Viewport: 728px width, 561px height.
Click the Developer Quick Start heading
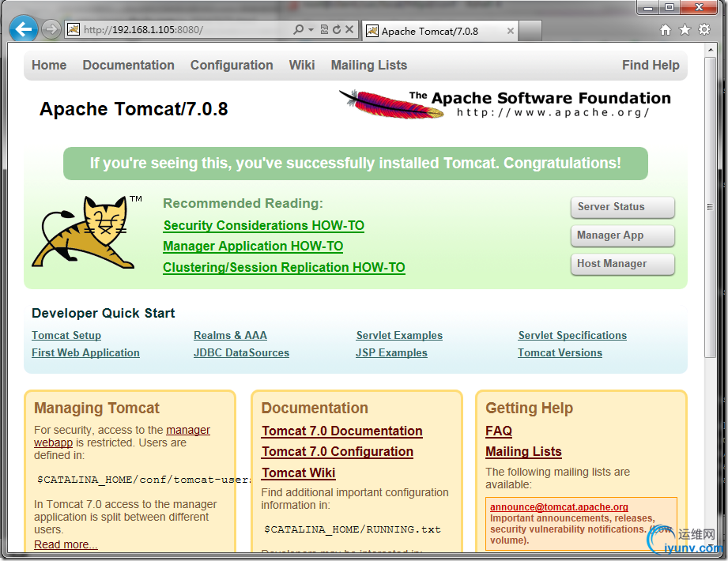[103, 313]
